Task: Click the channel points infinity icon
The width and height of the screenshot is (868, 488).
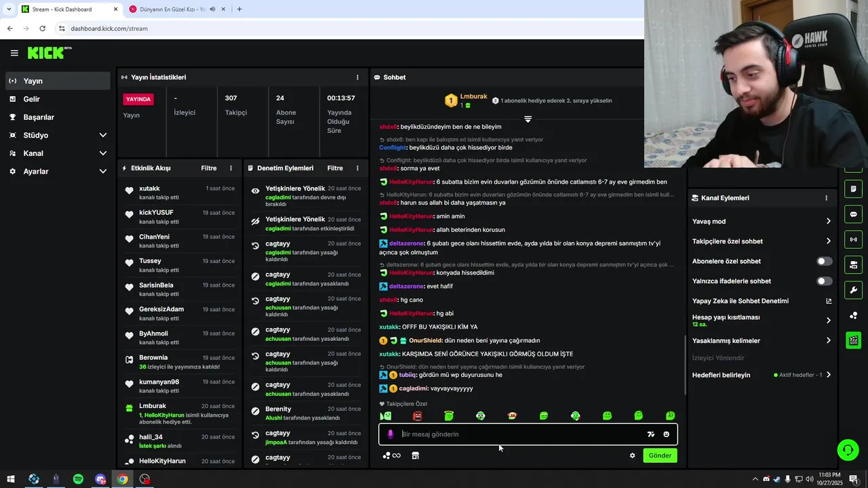Action: 392,455
